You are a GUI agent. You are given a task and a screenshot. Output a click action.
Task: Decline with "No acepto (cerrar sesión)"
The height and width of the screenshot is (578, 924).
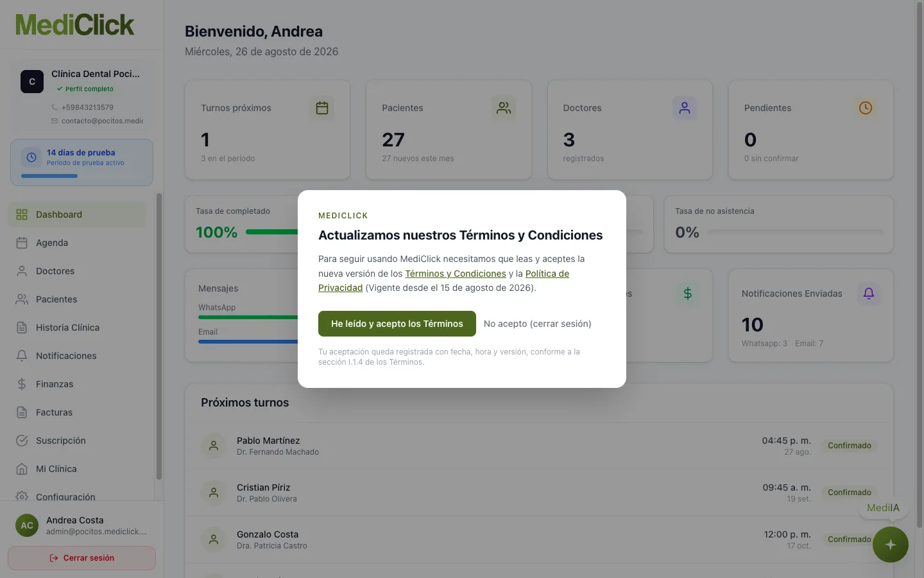tap(538, 324)
